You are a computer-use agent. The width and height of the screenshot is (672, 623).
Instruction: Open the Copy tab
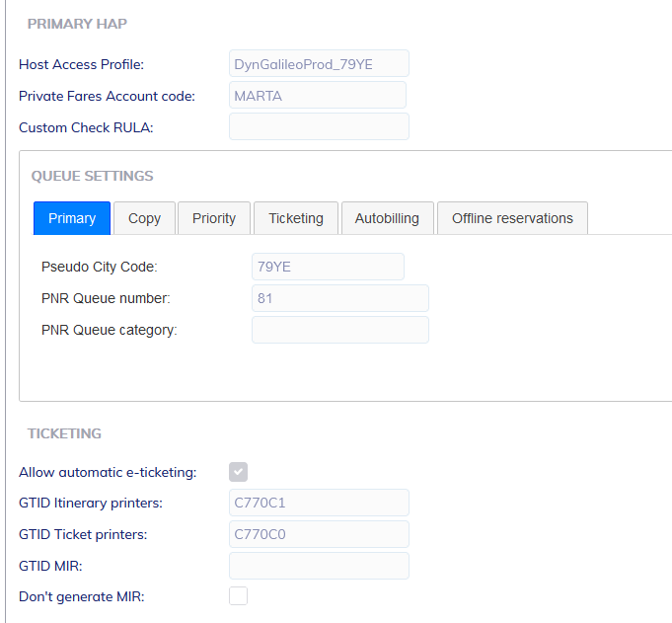pyautogui.click(x=144, y=218)
